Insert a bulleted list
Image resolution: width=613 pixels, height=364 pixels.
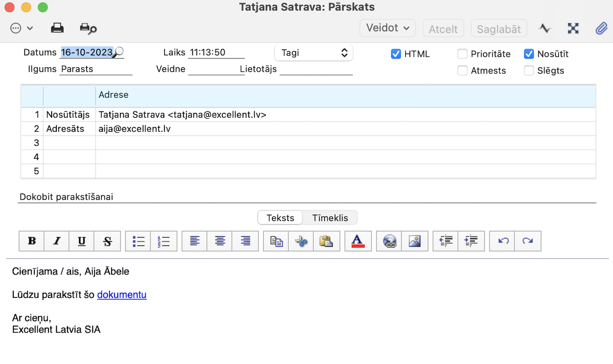tap(138, 241)
